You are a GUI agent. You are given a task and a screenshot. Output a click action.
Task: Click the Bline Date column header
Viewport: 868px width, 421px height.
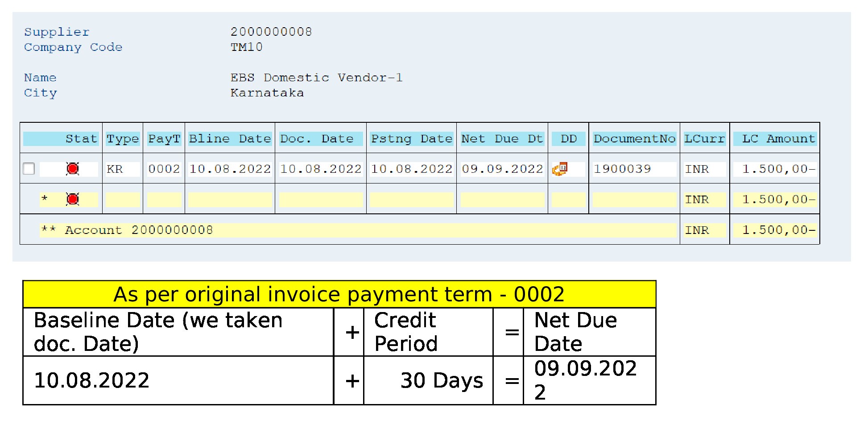pos(230,139)
